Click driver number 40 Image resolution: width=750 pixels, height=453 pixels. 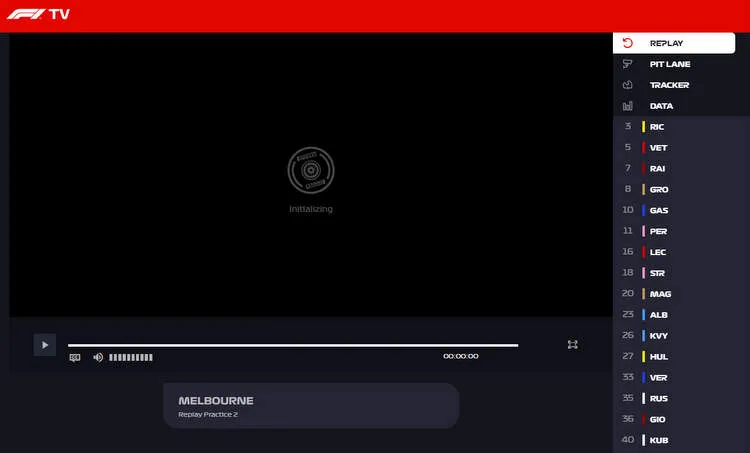click(628, 440)
